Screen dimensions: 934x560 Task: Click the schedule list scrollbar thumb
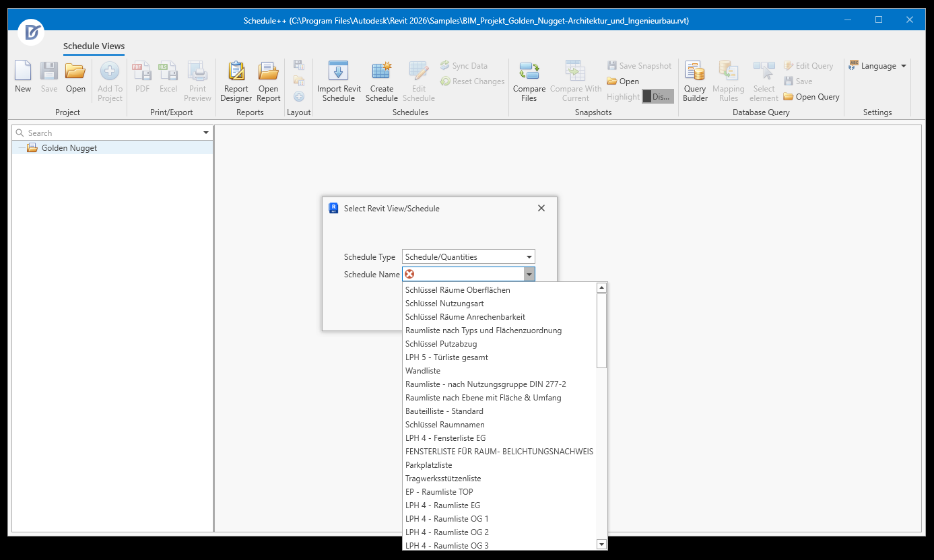[602, 330]
